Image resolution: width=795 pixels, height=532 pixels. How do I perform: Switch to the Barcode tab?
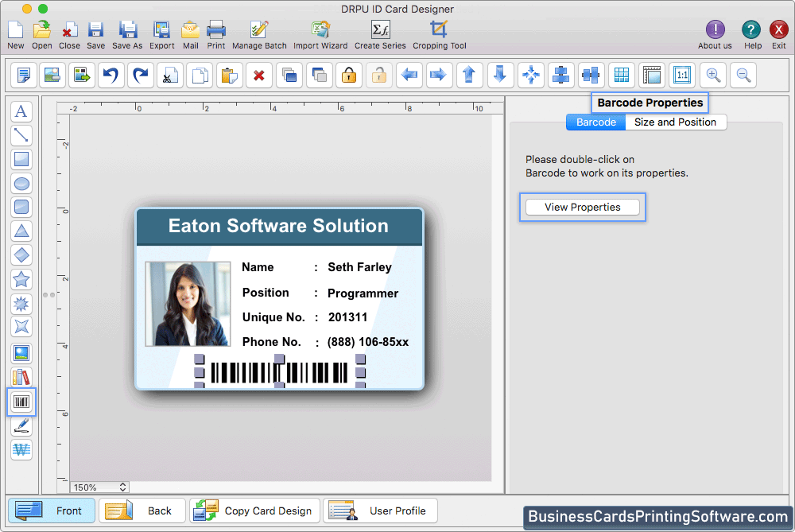(x=595, y=122)
